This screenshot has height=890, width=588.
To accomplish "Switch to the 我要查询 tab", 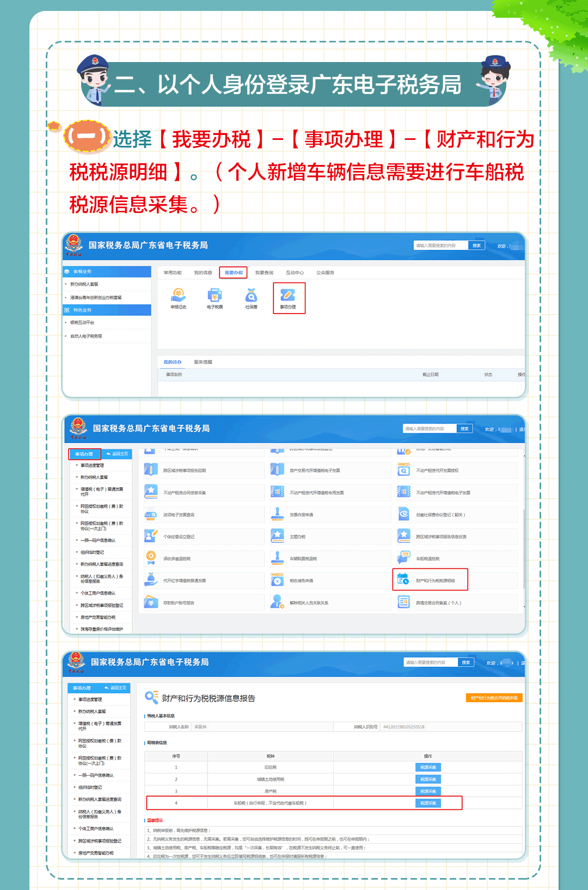I will coord(265,273).
